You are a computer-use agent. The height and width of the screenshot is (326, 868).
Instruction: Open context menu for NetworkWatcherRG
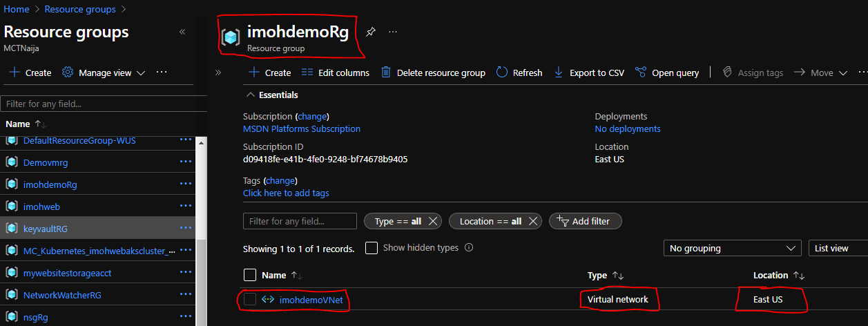click(186, 294)
